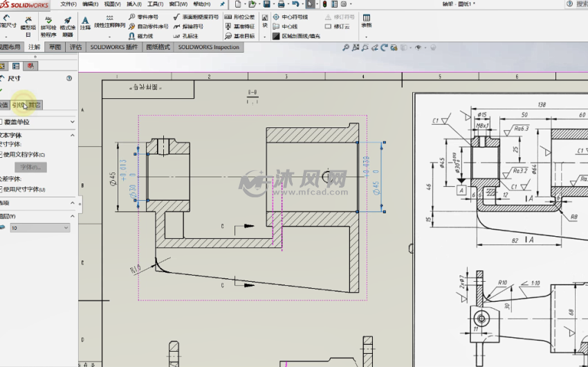The width and height of the screenshot is (588, 367).
Task: Click the 磁力线 magnetic line tool
Action: pos(141,36)
